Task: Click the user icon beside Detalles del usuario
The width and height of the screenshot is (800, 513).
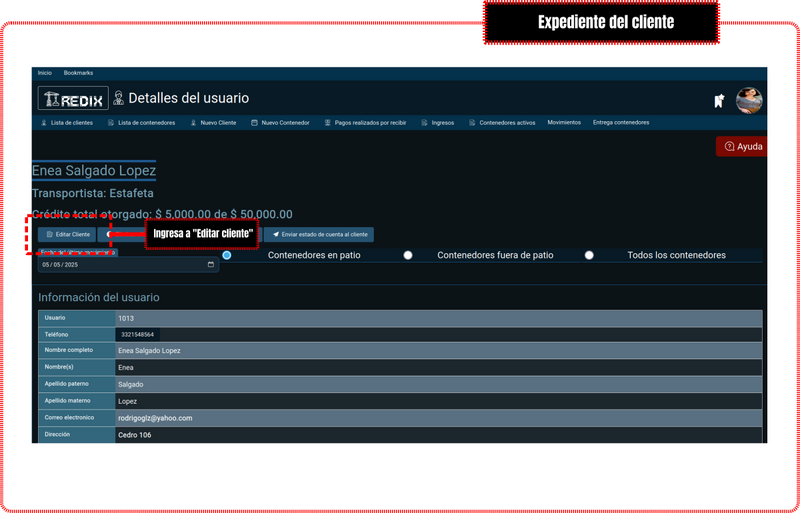Action: tap(119, 98)
